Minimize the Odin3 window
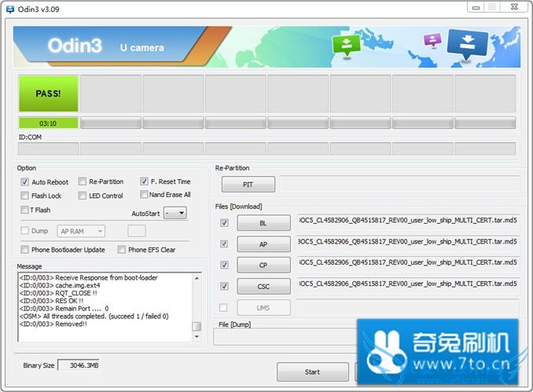533x392 pixels. click(476, 7)
